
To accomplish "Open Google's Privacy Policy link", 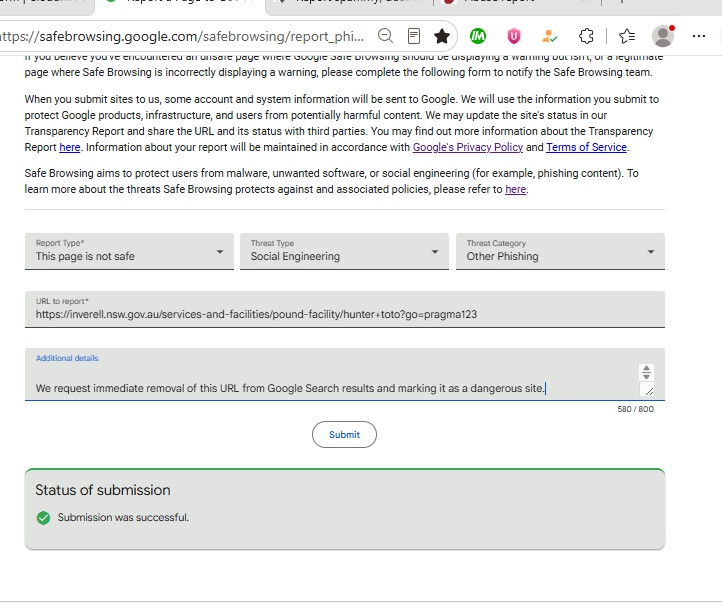I will pos(468,147).
